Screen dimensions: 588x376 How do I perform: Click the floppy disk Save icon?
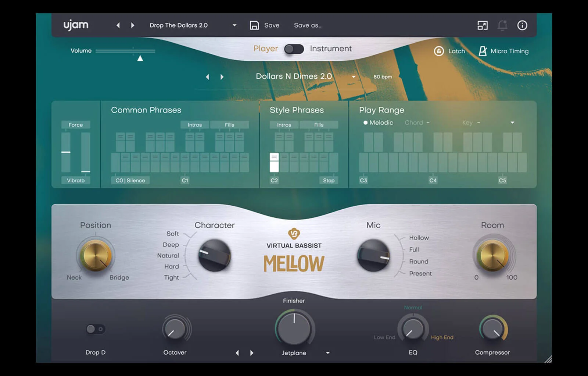click(254, 25)
